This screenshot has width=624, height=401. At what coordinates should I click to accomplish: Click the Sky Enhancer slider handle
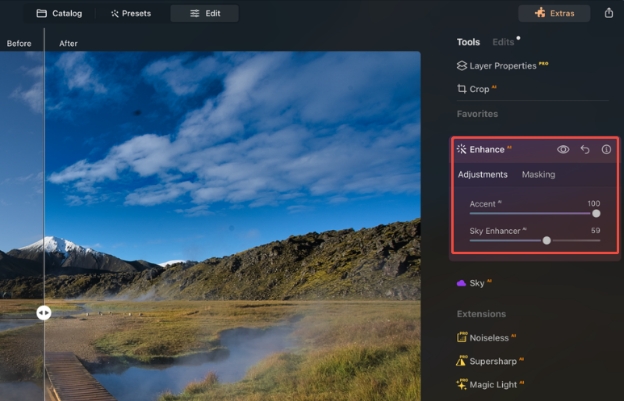[x=547, y=240]
